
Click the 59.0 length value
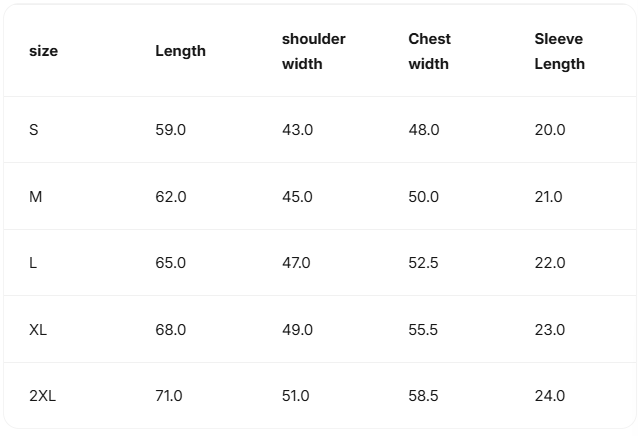[x=170, y=130]
